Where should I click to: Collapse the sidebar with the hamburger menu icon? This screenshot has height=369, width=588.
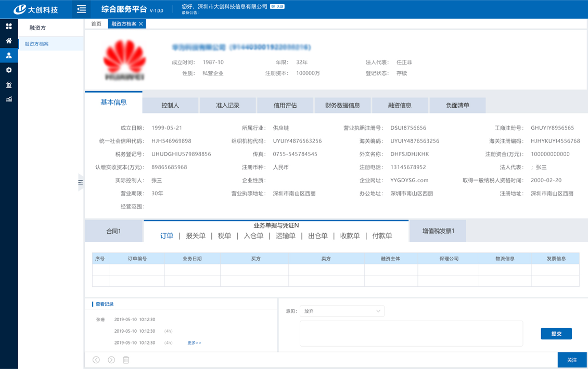pyautogui.click(x=81, y=9)
